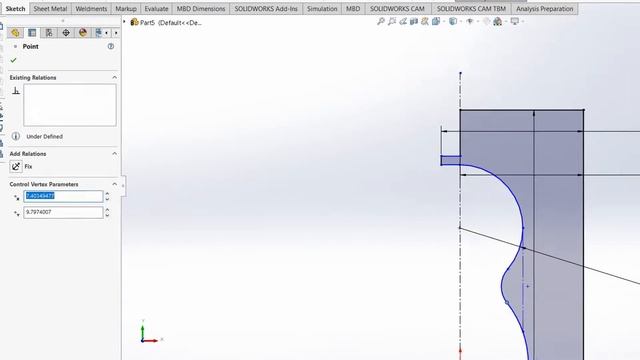Decrease the Y coordinate value

[x=107, y=215]
